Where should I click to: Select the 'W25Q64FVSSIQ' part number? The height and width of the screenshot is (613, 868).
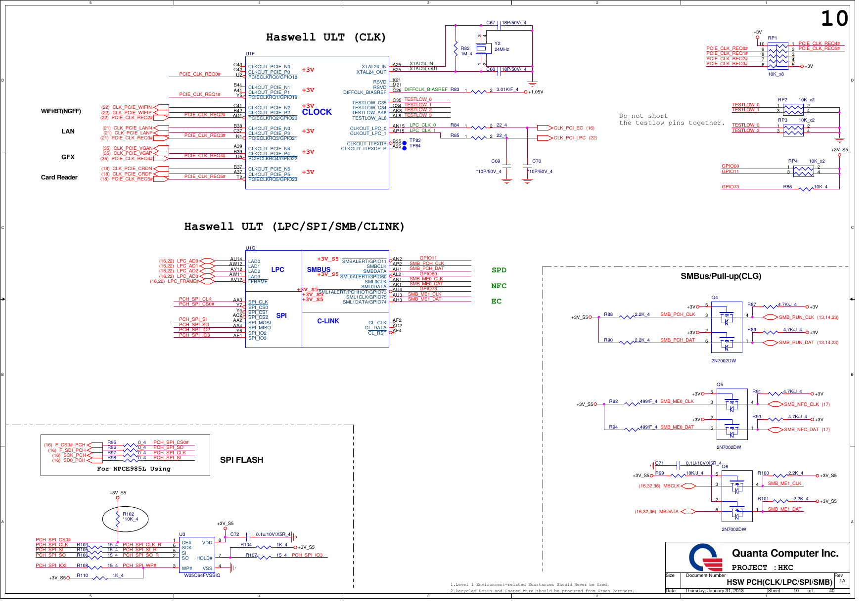click(202, 575)
